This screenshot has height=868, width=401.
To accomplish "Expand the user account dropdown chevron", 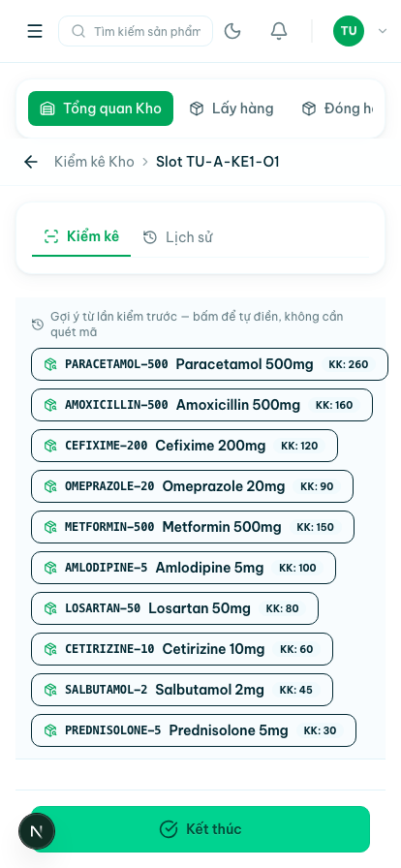I will (383, 31).
